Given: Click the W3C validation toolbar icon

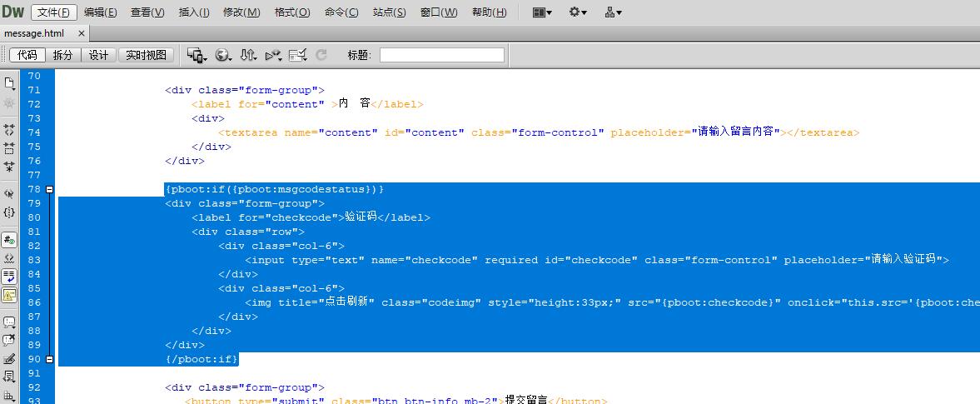Looking at the screenshot, I should coord(274,55).
